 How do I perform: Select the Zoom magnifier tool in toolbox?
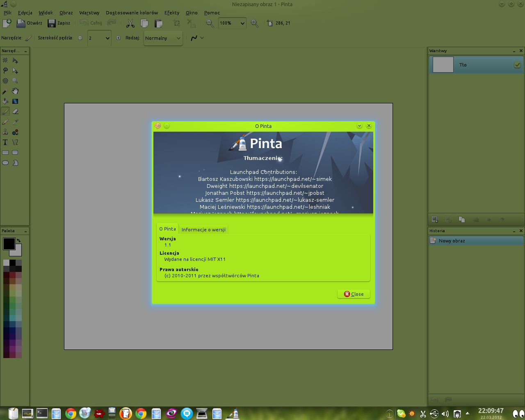[15, 81]
